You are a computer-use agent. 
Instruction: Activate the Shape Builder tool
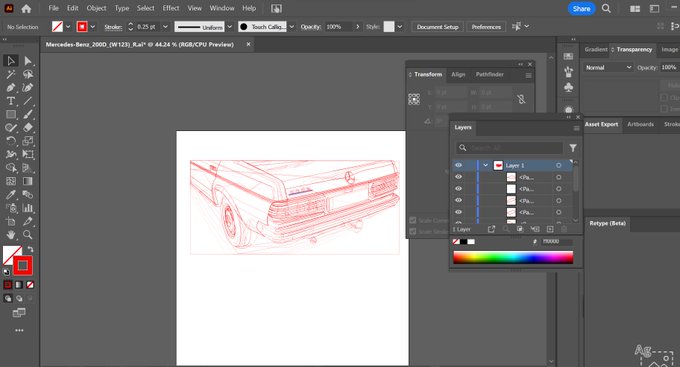coord(11,168)
